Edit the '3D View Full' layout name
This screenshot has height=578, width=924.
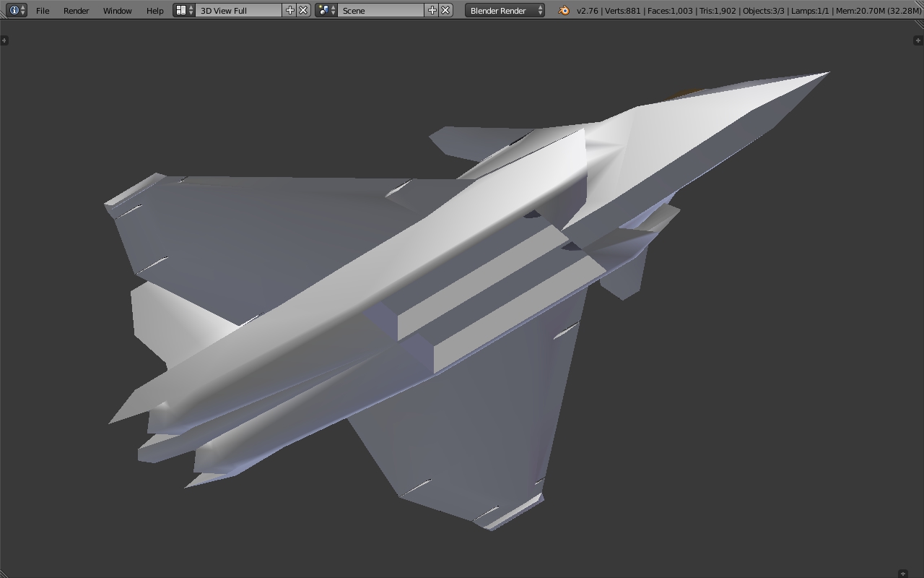click(x=239, y=11)
